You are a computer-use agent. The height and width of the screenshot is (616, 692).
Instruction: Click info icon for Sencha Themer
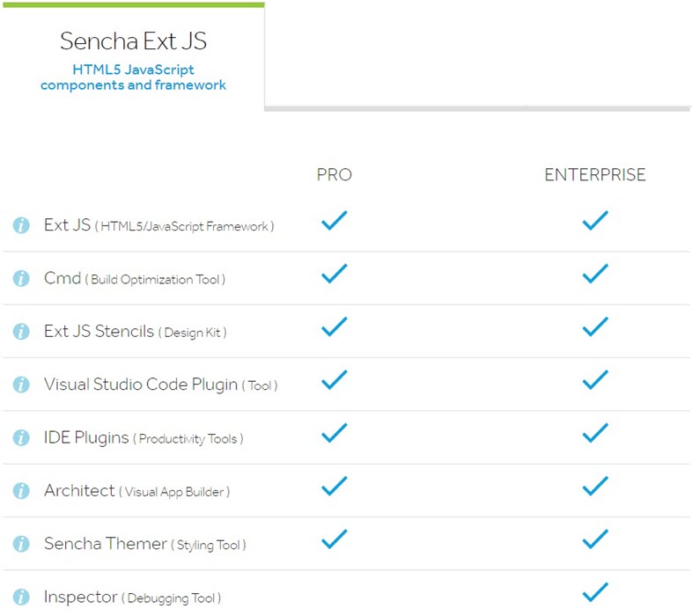21,544
